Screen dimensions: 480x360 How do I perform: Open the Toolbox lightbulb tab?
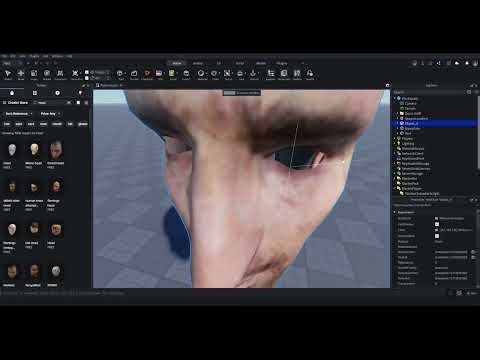(80, 93)
